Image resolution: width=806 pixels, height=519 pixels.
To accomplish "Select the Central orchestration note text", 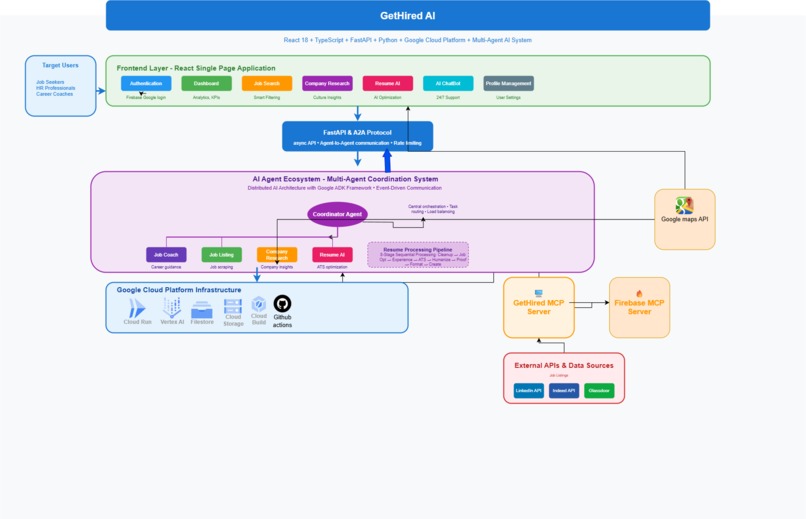I will [433, 209].
